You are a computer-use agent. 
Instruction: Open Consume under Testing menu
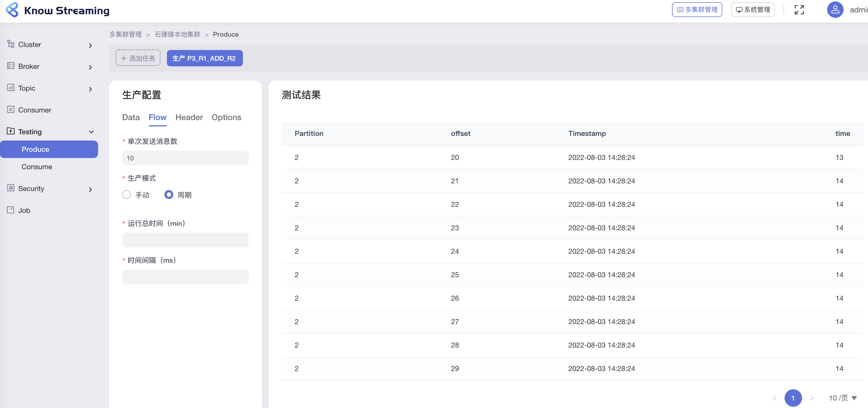[x=37, y=167]
